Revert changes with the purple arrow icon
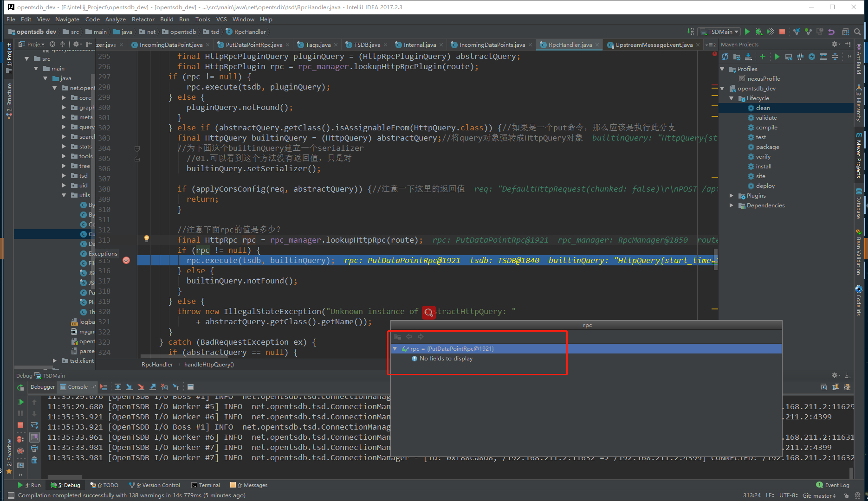The height and width of the screenshot is (501, 868). coord(831,32)
